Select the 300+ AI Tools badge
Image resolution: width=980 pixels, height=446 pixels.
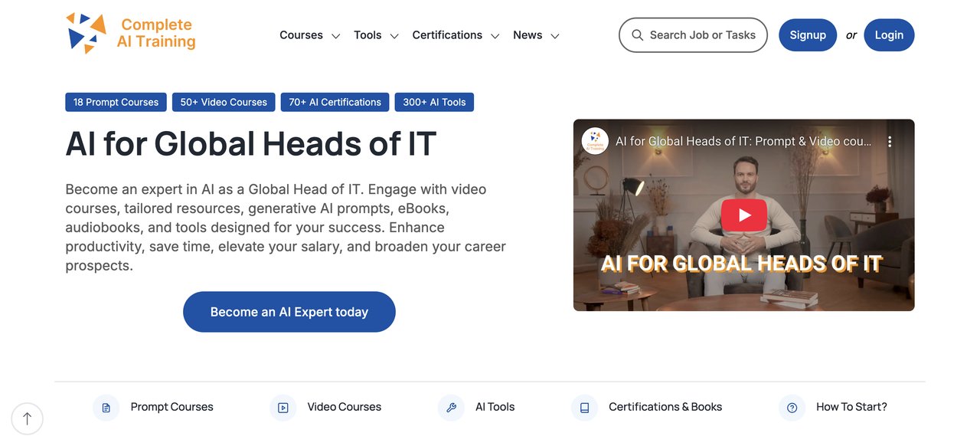coord(434,102)
